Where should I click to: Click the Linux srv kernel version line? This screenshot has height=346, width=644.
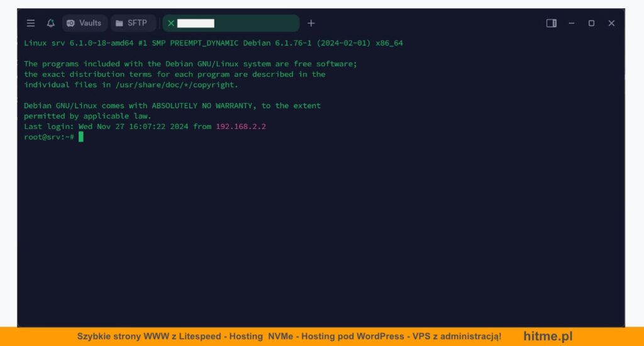pyautogui.click(x=213, y=43)
